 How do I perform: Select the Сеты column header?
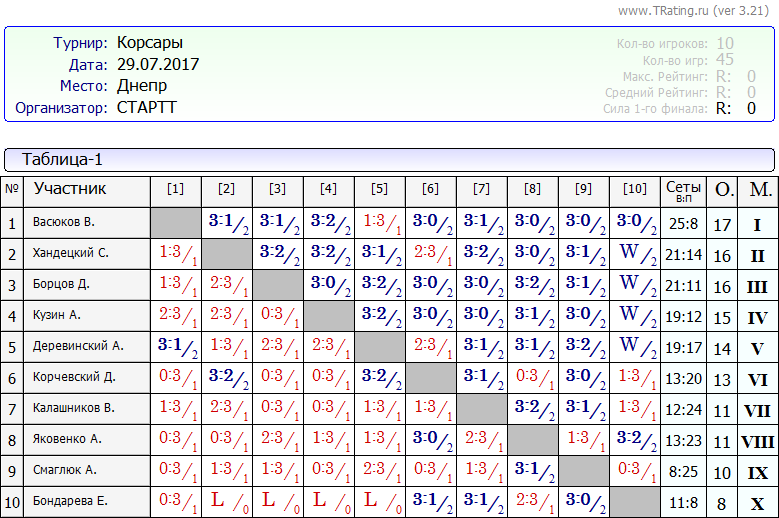click(684, 189)
